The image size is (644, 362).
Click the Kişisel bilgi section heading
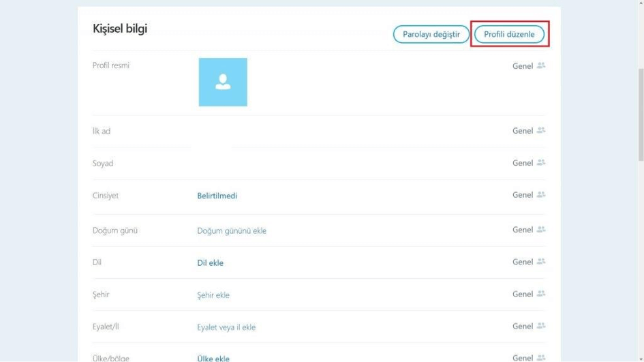[x=120, y=29]
